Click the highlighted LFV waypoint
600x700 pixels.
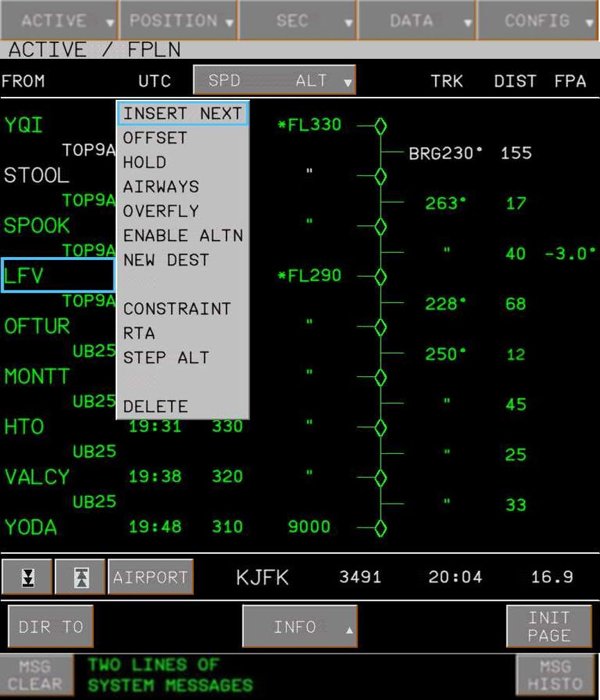click(x=58, y=275)
